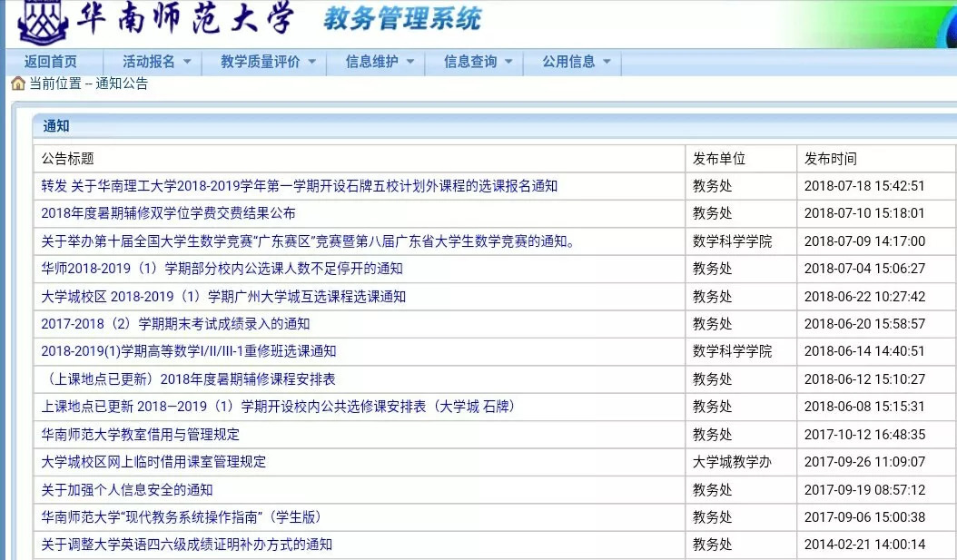This screenshot has height=560, width=957.
Task: Expand the 活动报名 dropdown arrow
Action: (x=187, y=62)
